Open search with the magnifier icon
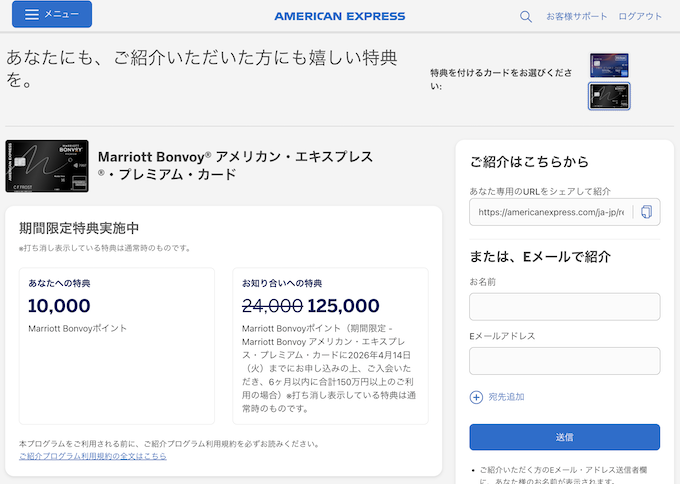 click(x=526, y=16)
